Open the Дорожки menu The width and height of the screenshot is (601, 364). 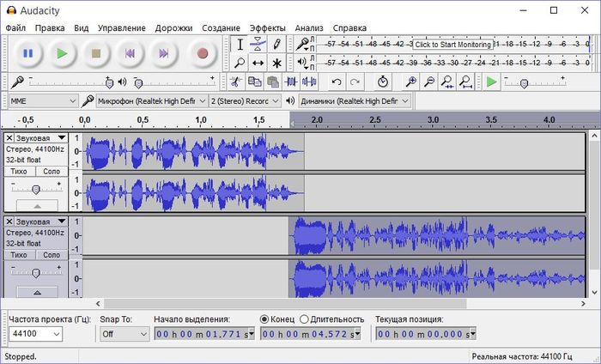coord(173,27)
